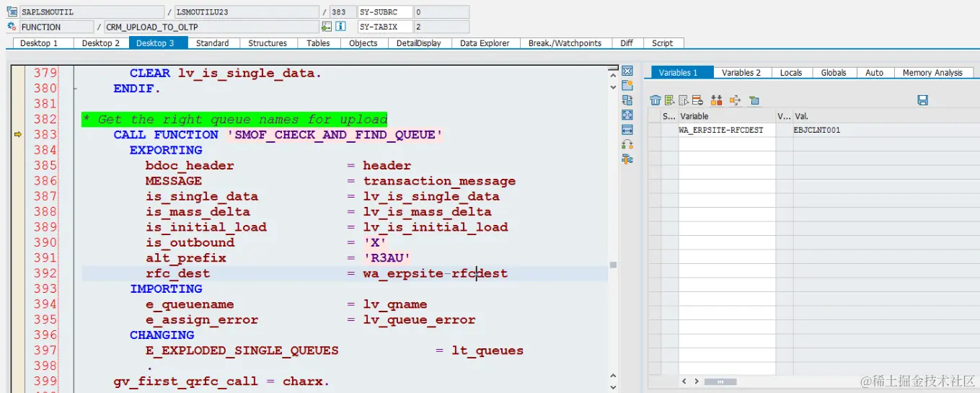The image size is (980, 393).
Task: Open the Break./Watchpoints tab
Action: 565,43
